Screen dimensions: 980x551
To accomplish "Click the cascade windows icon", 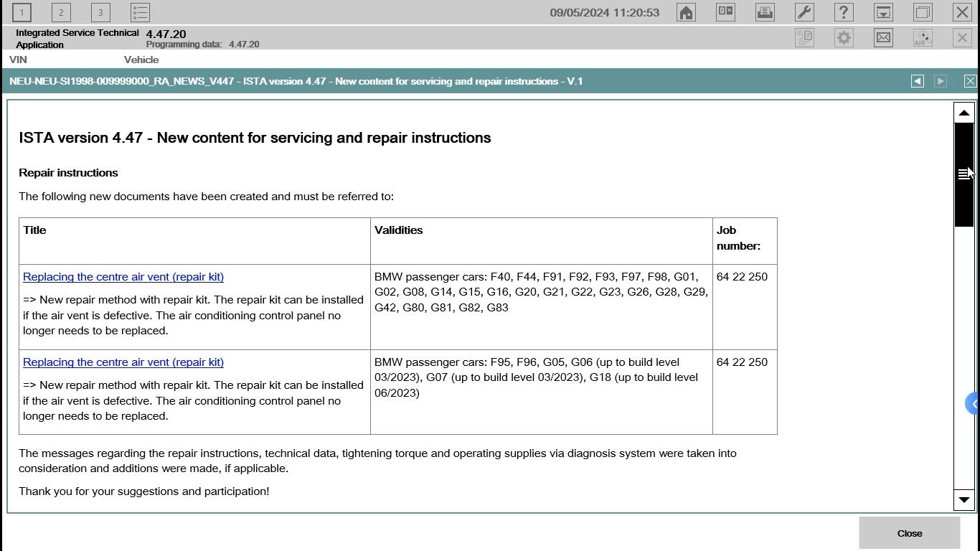I will tap(923, 12).
